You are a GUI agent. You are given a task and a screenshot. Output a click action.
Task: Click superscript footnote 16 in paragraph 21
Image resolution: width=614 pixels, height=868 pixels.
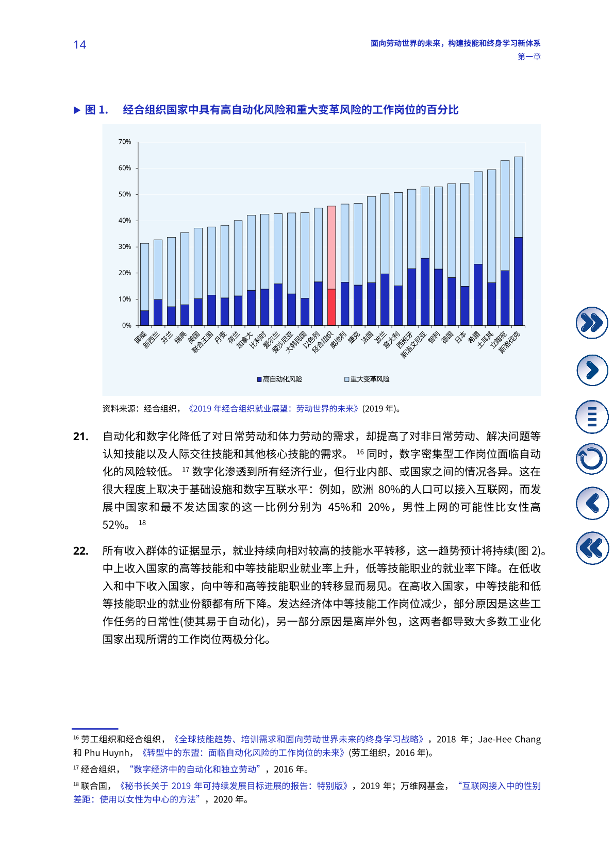pyautogui.click(x=360, y=452)
